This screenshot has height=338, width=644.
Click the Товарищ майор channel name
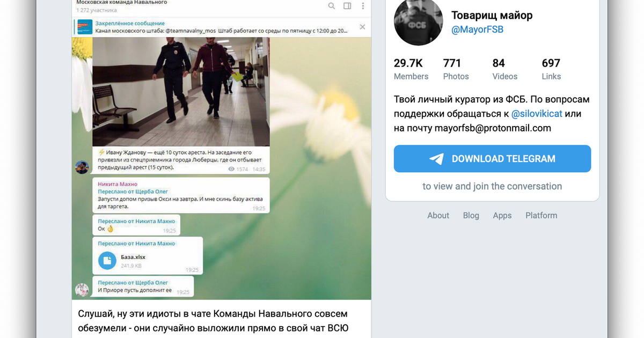pos(492,16)
